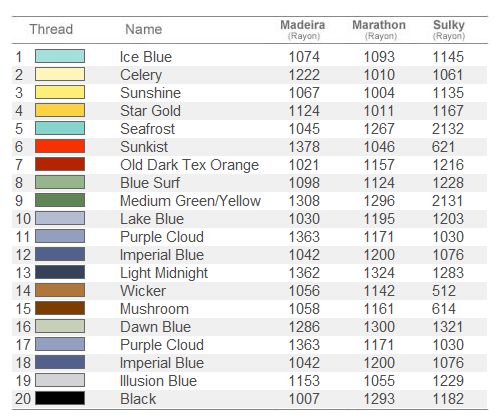Viewport: 500px width, 420px height.
Task: Click the Ice Blue color swatch
Action: [x=60, y=56]
